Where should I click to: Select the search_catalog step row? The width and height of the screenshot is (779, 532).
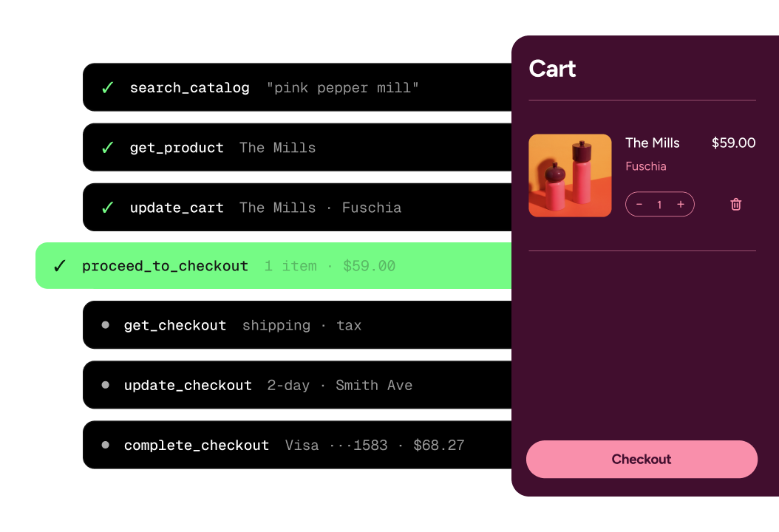point(297,87)
